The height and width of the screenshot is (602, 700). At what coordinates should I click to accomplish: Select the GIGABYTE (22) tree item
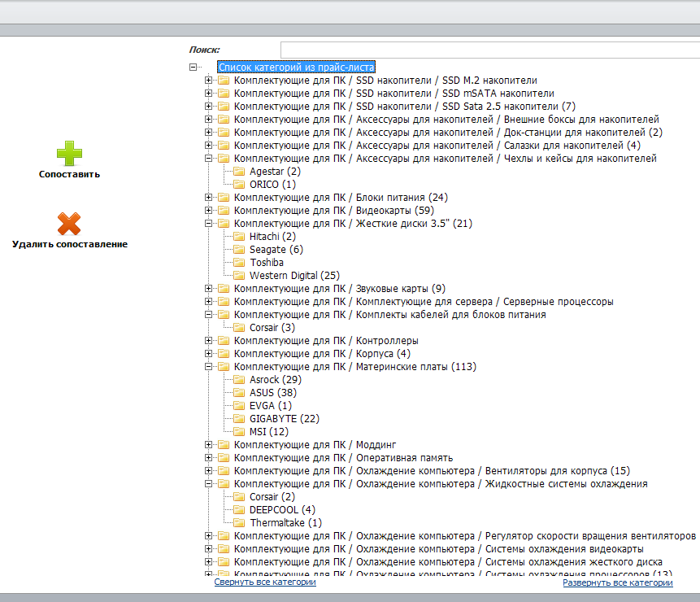(x=285, y=419)
